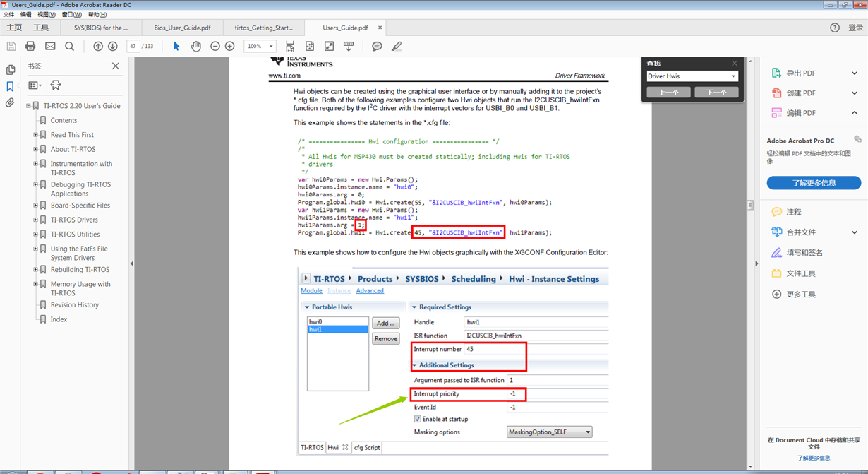Viewport: 868px width, 474px height.
Task: Go to next page arrow icon
Action: click(x=112, y=46)
